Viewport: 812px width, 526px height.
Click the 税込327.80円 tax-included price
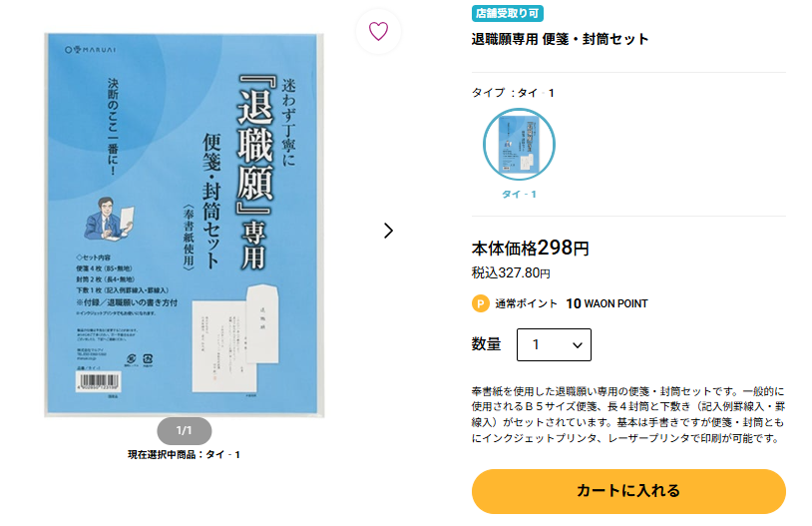511,273
